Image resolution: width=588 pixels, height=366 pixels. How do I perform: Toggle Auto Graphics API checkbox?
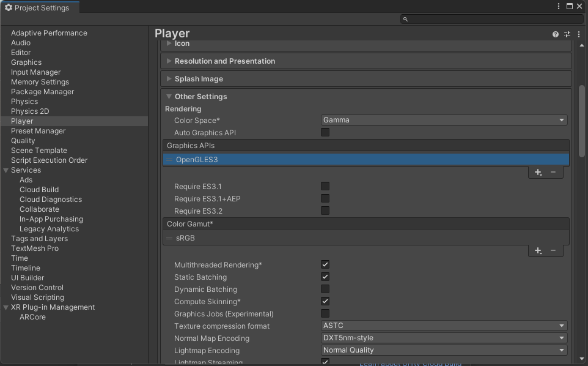325,133
